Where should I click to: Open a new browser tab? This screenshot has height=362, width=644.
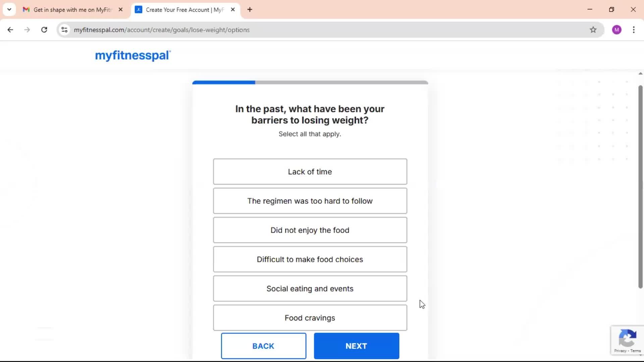point(250,10)
